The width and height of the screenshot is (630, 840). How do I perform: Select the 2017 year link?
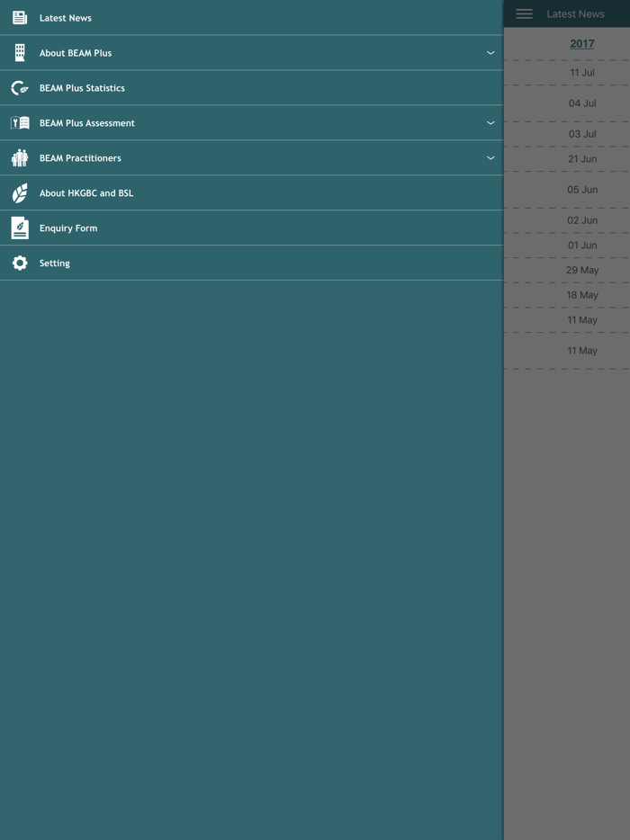pos(582,44)
